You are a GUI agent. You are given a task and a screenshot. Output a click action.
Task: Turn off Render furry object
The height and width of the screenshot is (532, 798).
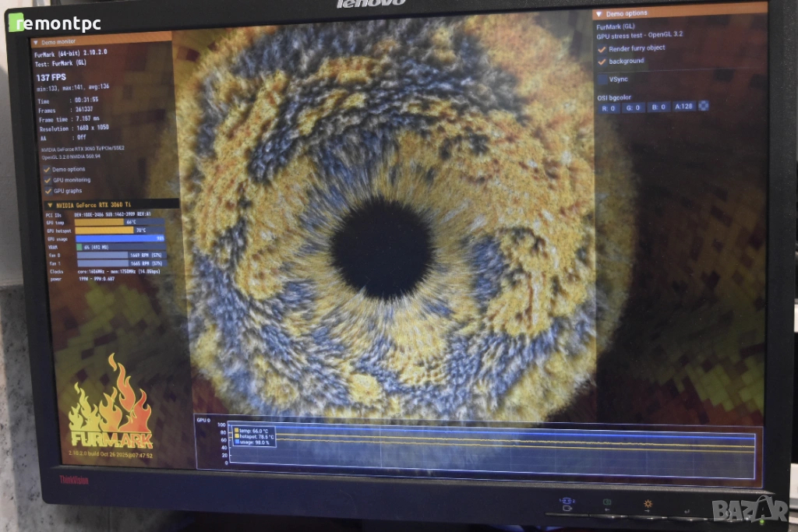coord(602,48)
